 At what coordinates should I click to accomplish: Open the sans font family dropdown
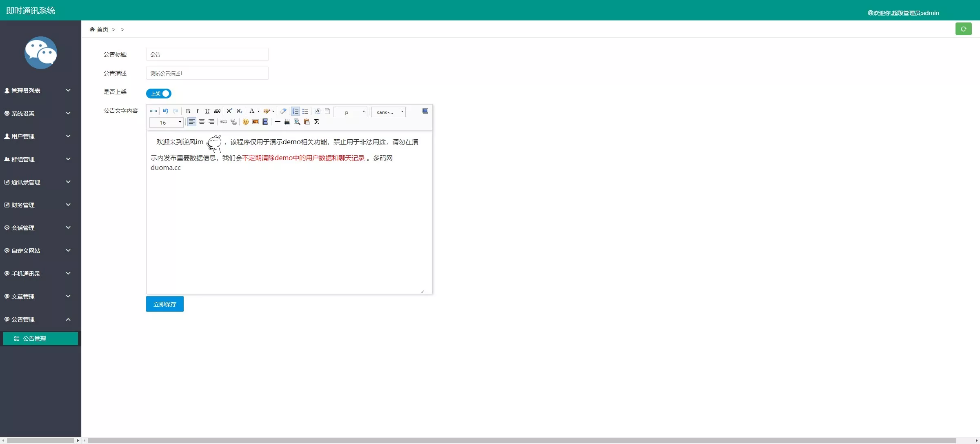click(389, 112)
